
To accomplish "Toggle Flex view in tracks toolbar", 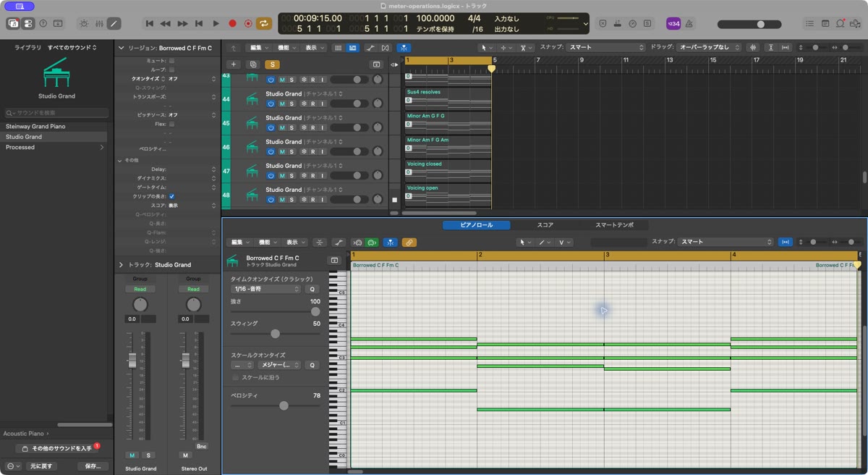I will tap(386, 48).
